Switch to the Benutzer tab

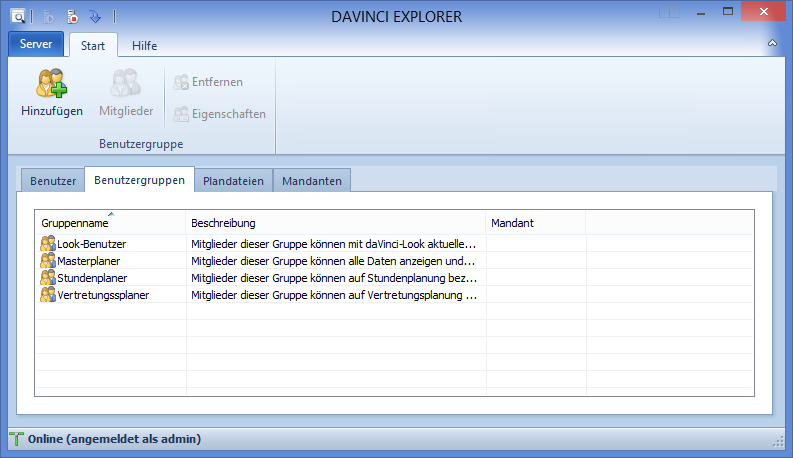(x=53, y=180)
